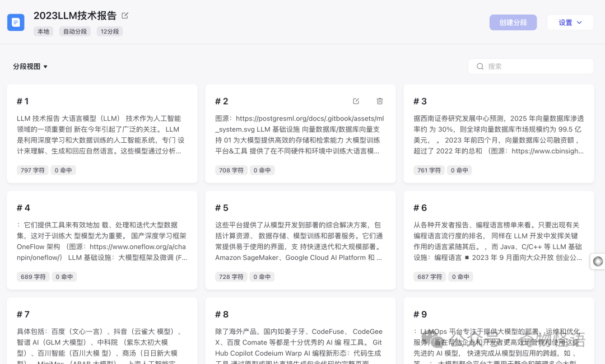Open segment card #6
This screenshot has height=364, width=605.
(x=499, y=240)
